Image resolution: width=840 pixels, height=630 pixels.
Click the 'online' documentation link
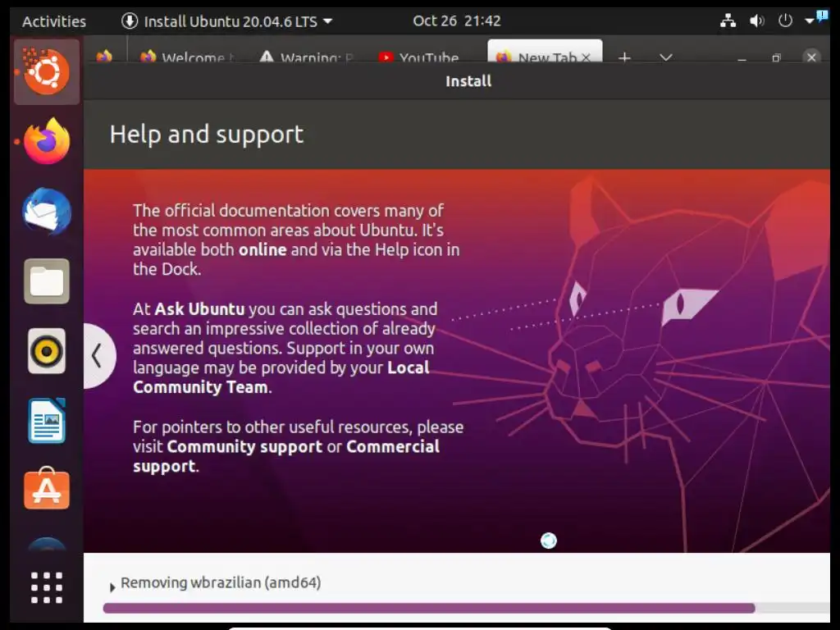[x=262, y=249]
